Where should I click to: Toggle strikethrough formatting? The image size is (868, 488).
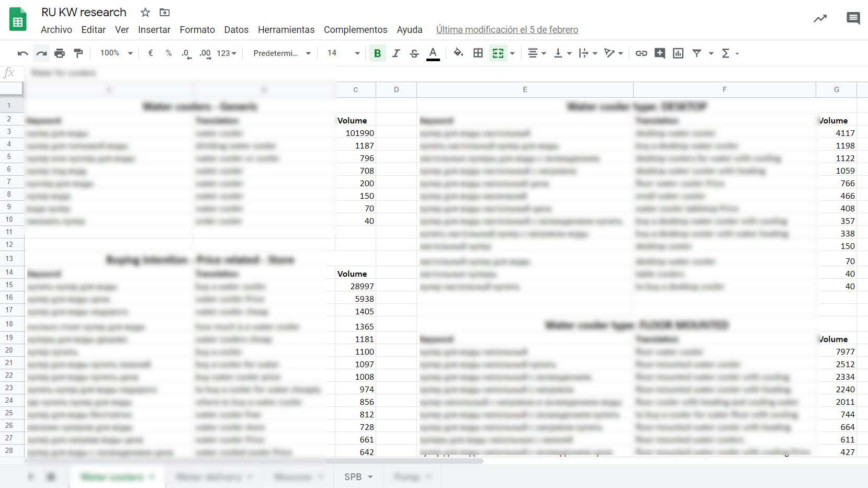click(414, 53)
